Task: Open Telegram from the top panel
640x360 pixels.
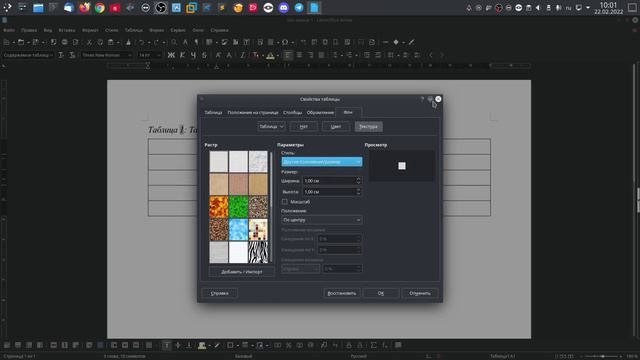Action: click(x=299, y=8)
